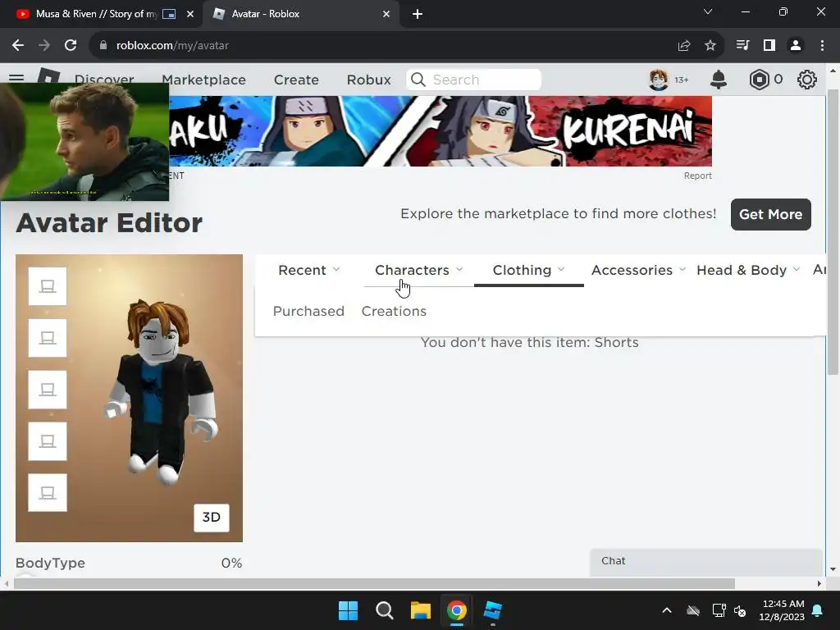
Task: Show Purchased items
Action: tap(308, 311)
